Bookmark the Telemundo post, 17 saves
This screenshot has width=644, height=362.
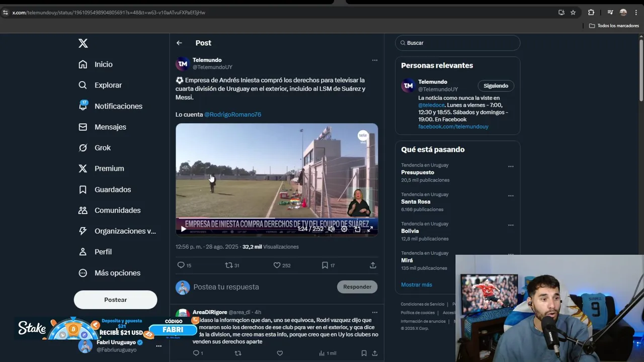point(328,265)
